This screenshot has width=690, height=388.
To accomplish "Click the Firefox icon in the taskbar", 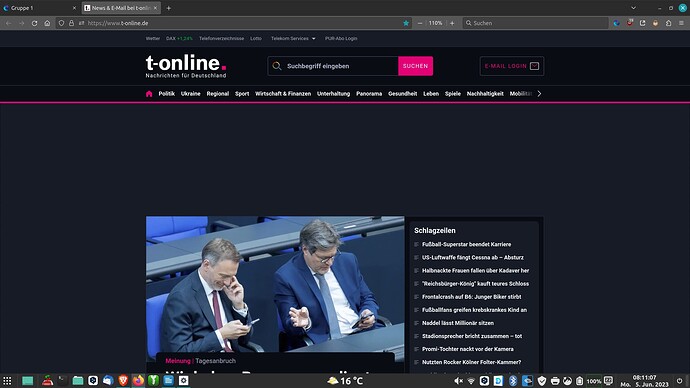I will pyautogui.click(x=138, y=381).
